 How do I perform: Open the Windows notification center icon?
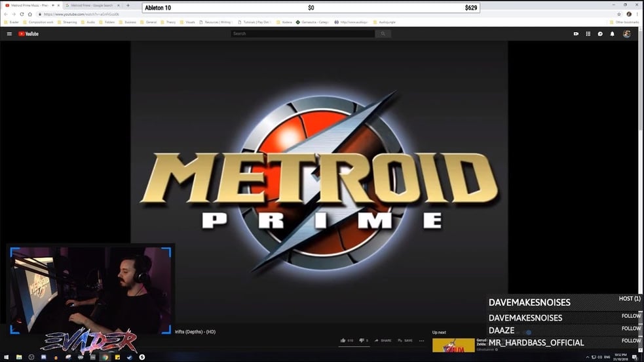coord(635,357)
